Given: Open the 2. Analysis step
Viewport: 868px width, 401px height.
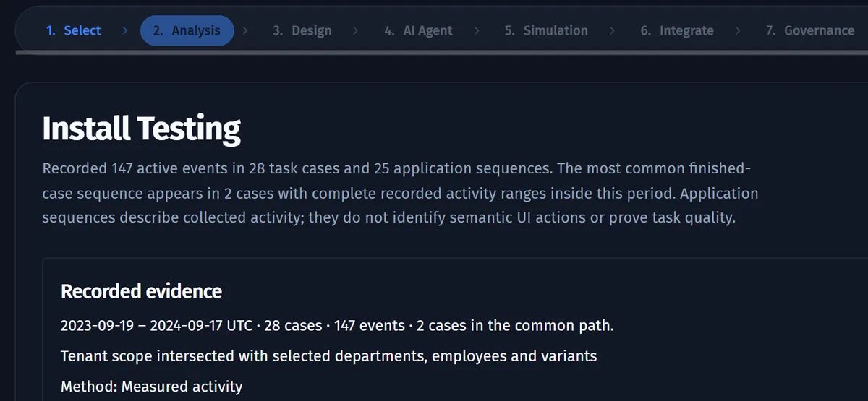Looking at the screenshot, I should point(187,30).
